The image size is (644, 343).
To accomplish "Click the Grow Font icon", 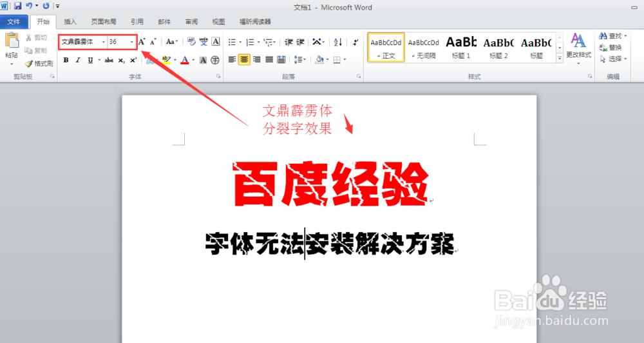I will (x=142, y=41).
